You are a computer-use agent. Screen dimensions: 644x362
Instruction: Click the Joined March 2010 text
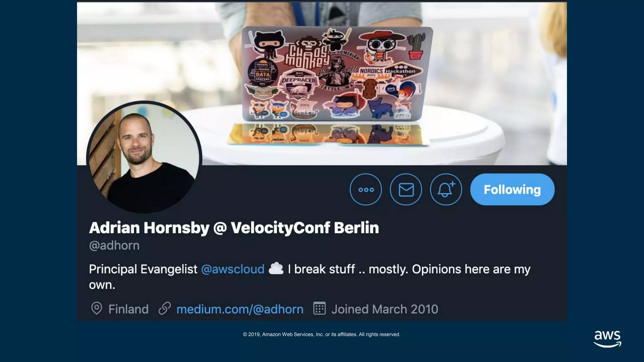(385, 309)
